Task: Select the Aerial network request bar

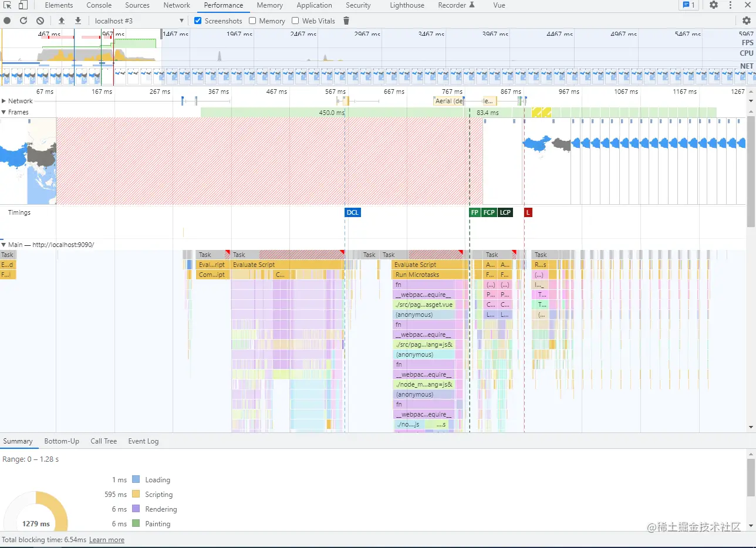Action: point(450,101)
